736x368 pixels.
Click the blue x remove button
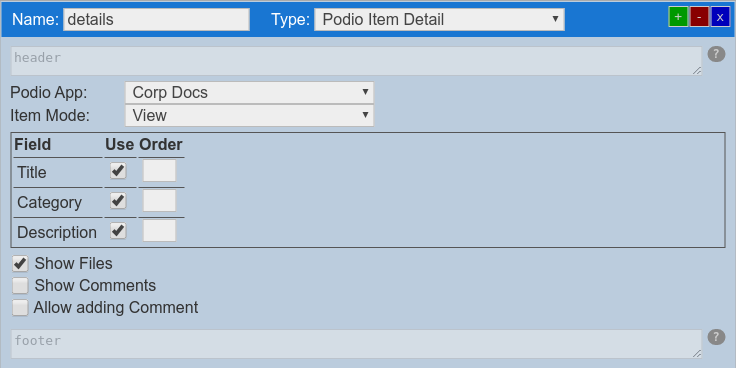tap(720, 17)
